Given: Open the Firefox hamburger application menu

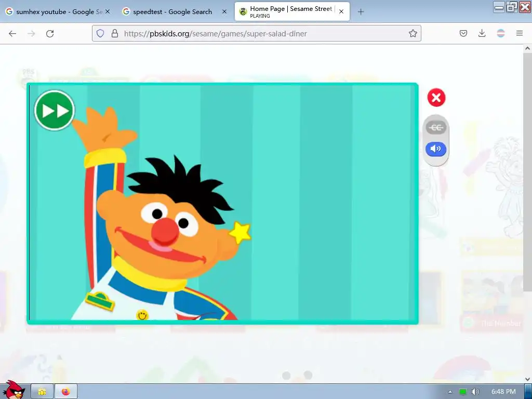Looking at the screenshot, I should tap(520, 33).
